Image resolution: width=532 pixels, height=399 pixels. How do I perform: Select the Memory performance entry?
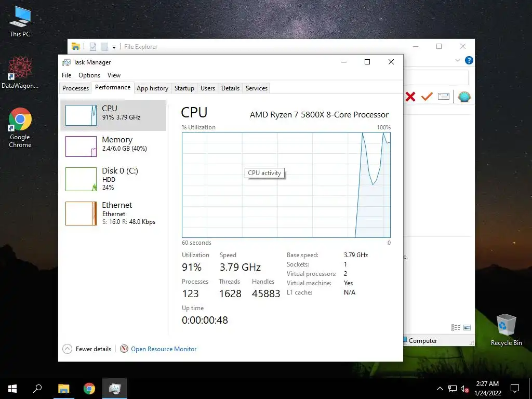pos(113,146)
